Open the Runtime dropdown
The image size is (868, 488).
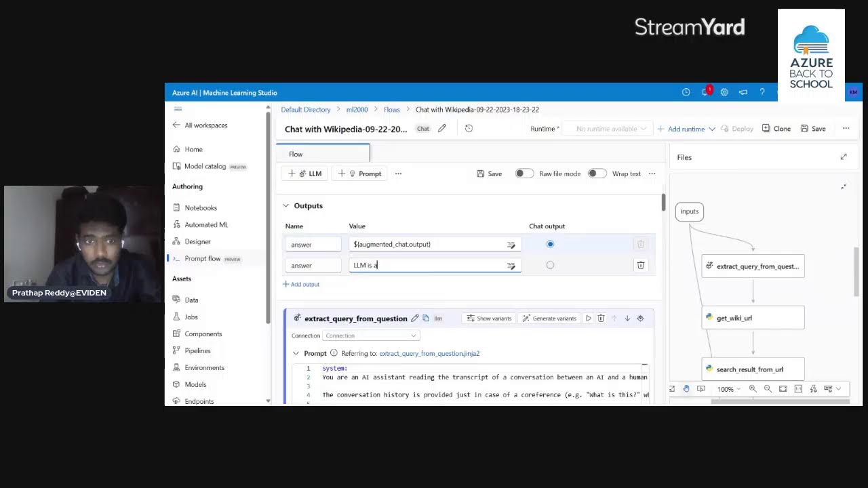pyautogui.click(x=608, y=129)
